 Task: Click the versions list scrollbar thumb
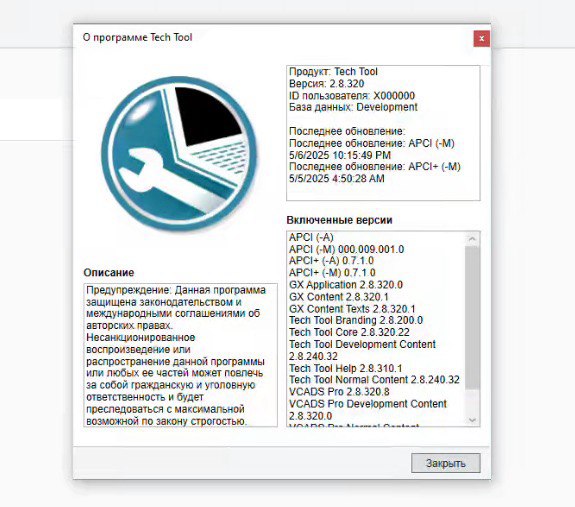tap(472, 317)
